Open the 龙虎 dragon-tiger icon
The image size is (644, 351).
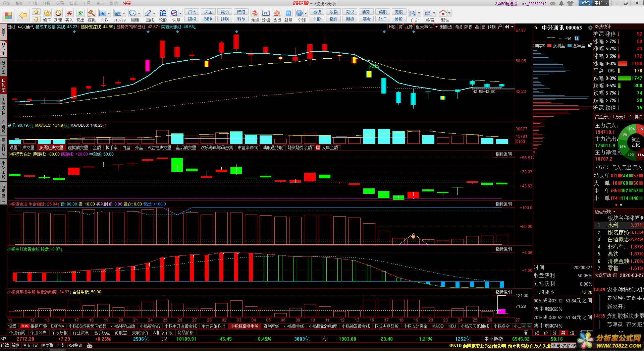[255, 13]
